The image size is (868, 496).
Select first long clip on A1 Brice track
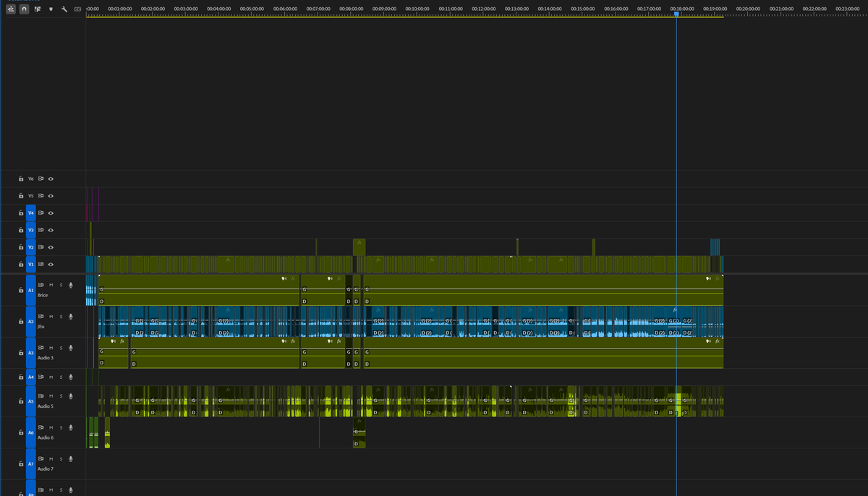click(x=199, y=290)
